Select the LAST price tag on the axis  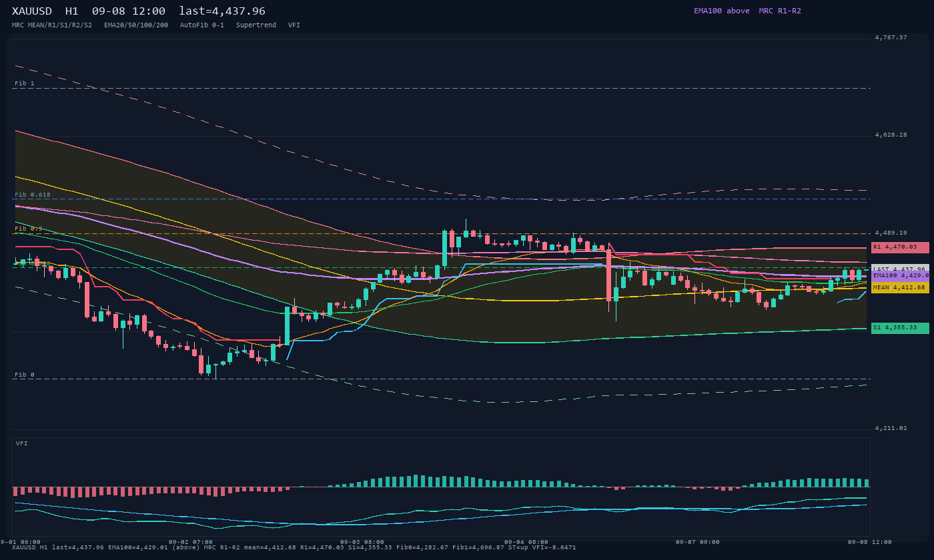click(x=900, y=269)
